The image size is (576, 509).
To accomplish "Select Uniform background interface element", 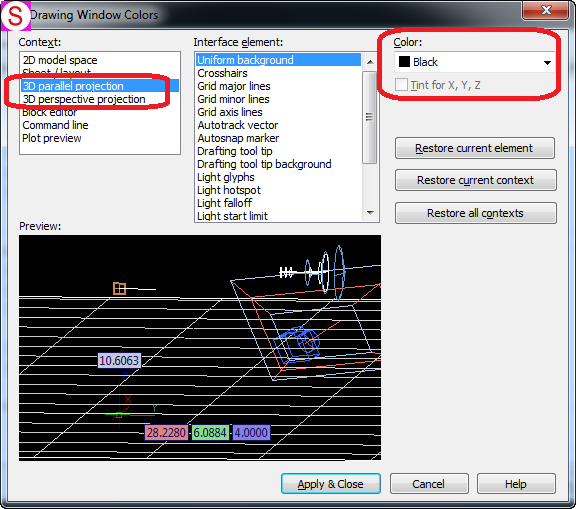I will coord(278,60).
